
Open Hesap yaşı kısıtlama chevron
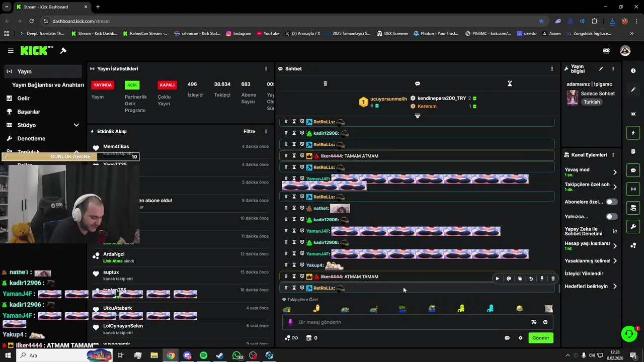coord(615,246)
